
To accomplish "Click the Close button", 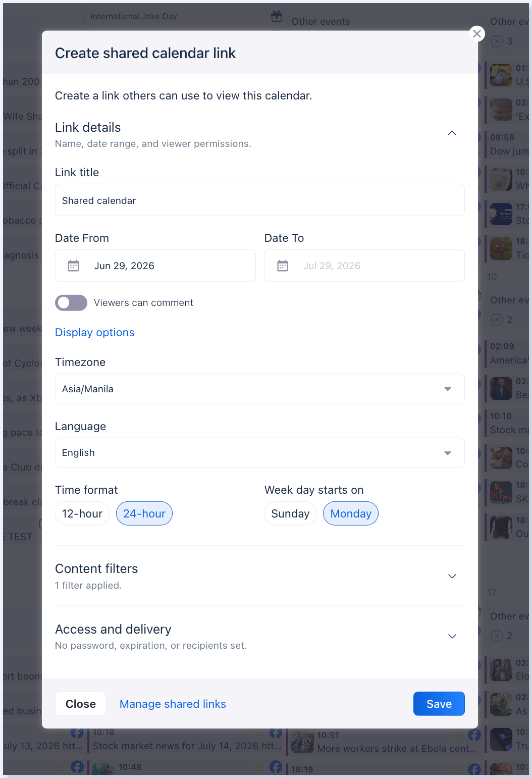I will click(x=81, y=704).
